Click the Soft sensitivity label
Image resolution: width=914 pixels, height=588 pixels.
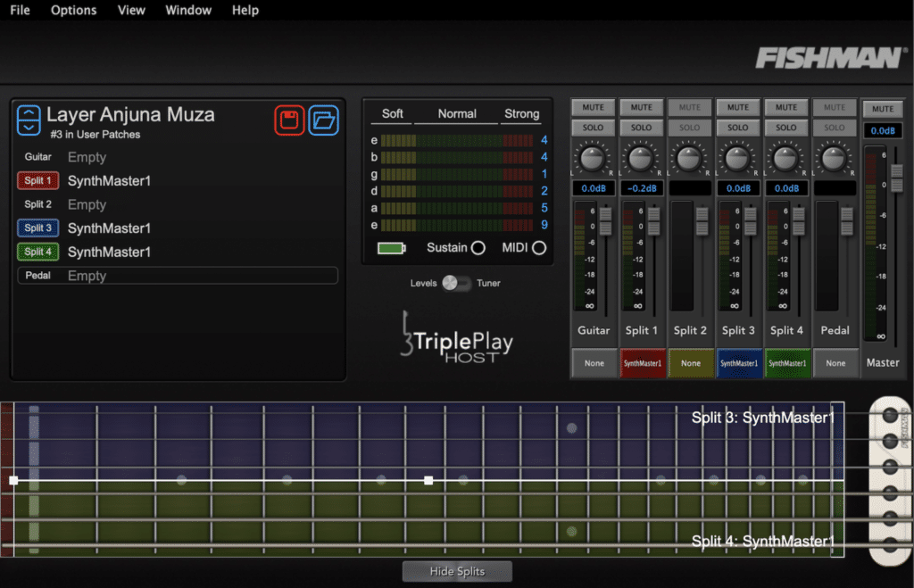click(x=393, y=113)
